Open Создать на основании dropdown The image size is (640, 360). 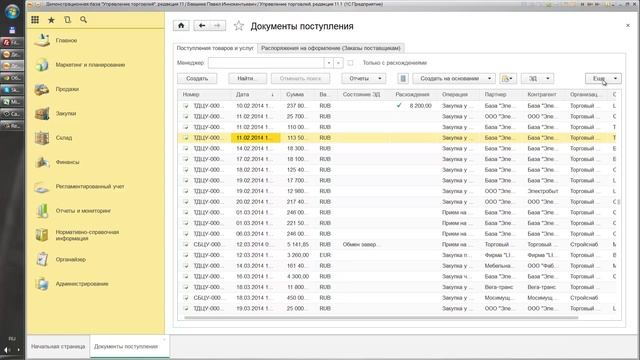tap(454, 78)
